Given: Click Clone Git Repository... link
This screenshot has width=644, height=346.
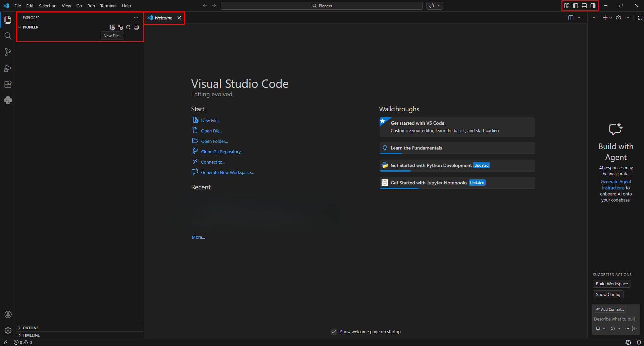Looking at the screenshot, I should click(222, 152).
